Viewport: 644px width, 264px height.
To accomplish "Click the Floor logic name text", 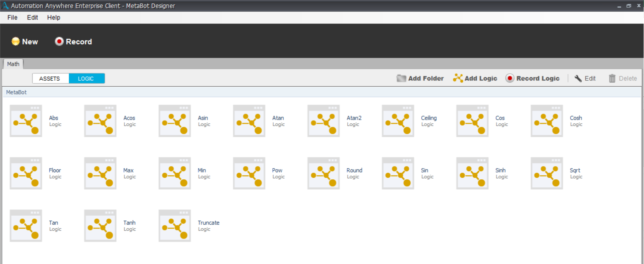I will 55,170.
